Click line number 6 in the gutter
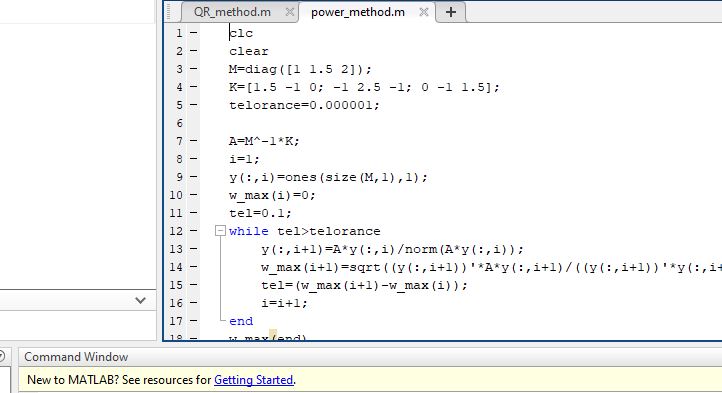 tap(179, 123)
